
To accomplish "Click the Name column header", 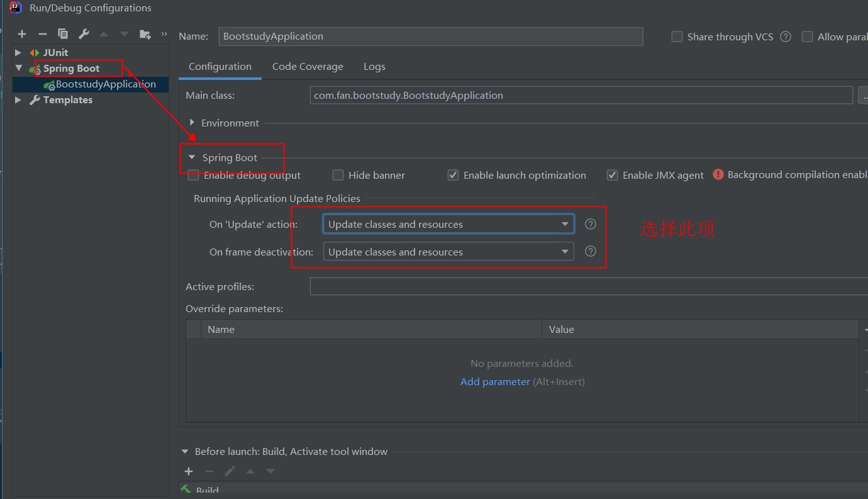I will click(371, 329).
